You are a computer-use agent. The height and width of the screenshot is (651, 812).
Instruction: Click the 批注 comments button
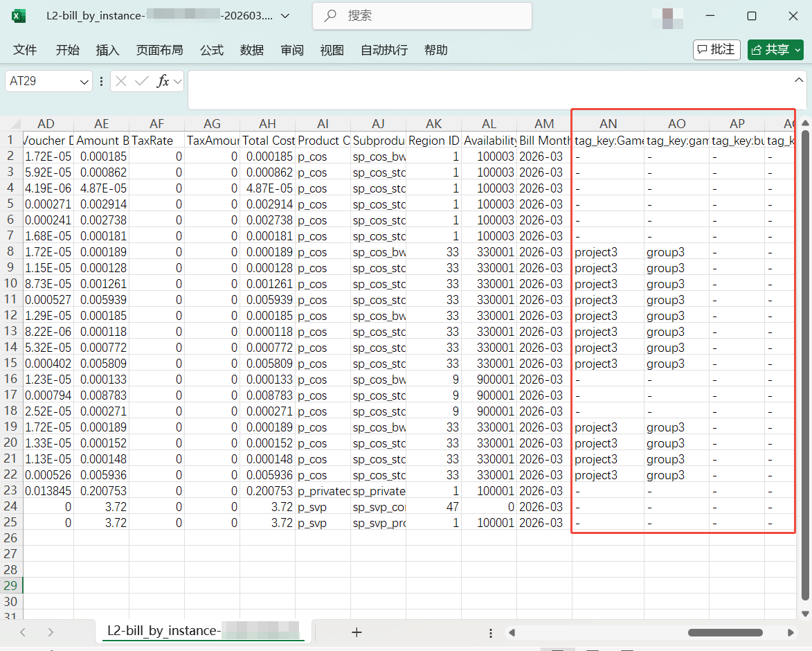click(x=716, y=50)
